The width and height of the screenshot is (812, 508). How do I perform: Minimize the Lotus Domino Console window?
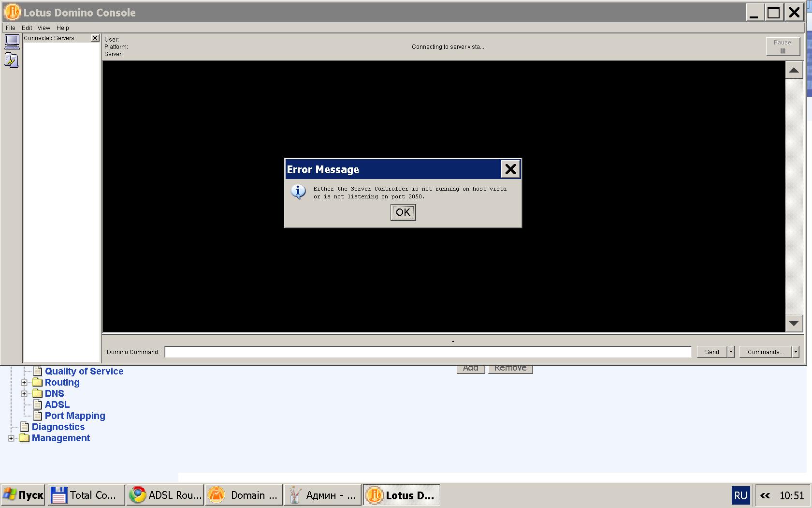coord(754,12)
